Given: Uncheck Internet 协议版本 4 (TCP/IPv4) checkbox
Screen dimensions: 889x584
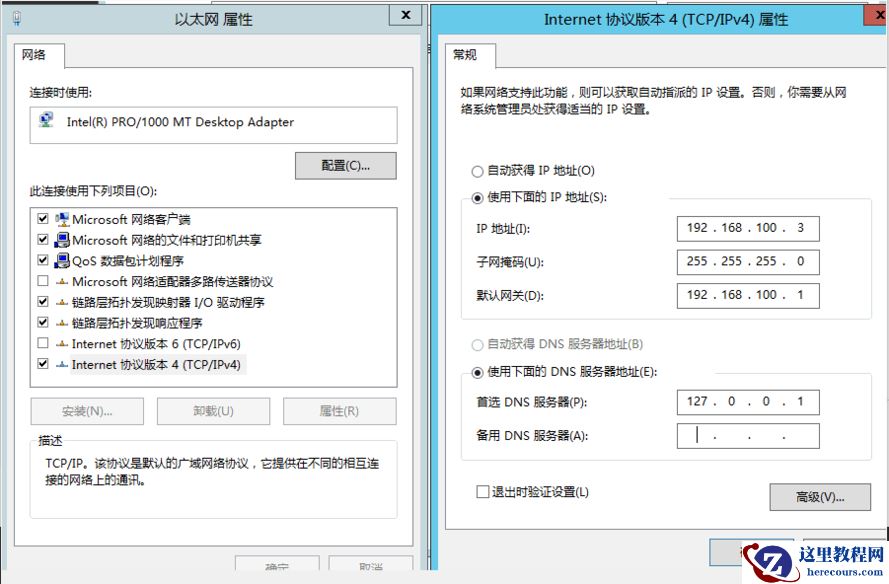Looking at the screenshot, I should pos(43,363).
